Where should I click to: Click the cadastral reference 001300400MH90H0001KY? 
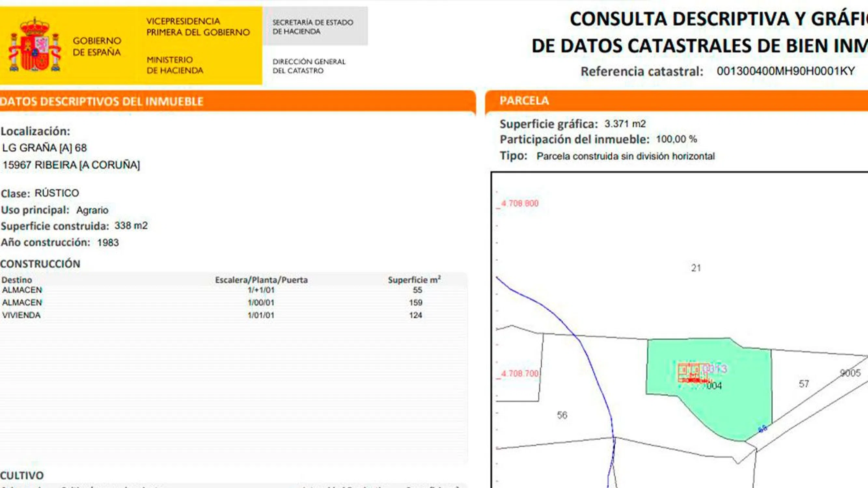[785, 71]
